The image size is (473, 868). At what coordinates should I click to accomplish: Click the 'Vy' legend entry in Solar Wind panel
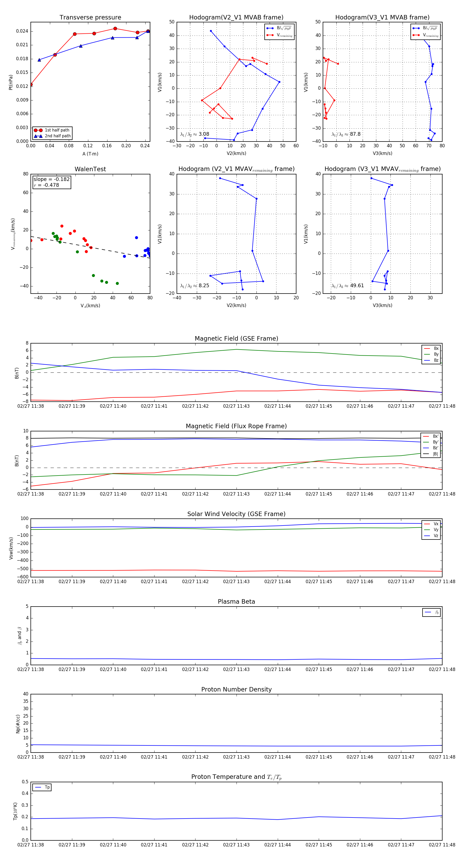coord(431,530)
